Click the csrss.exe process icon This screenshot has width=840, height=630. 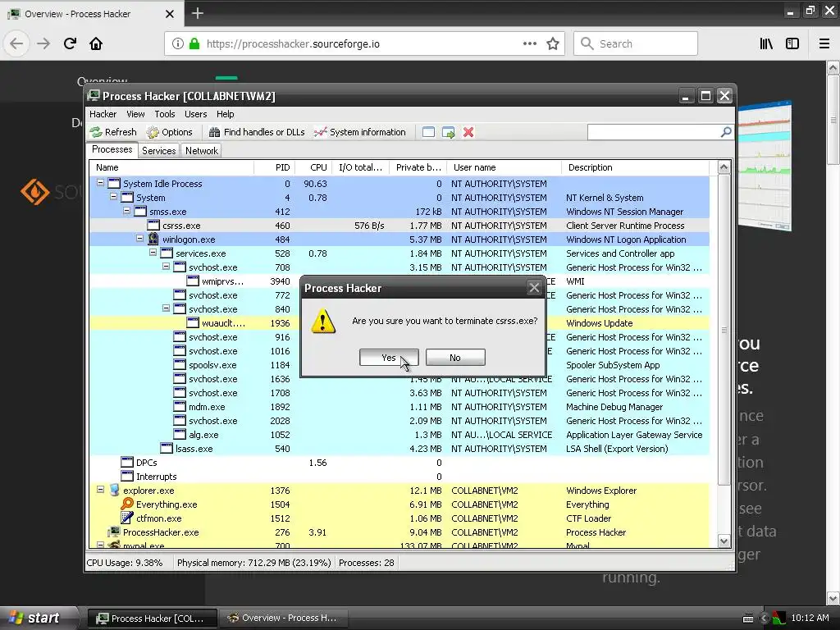tap(153, 225)
